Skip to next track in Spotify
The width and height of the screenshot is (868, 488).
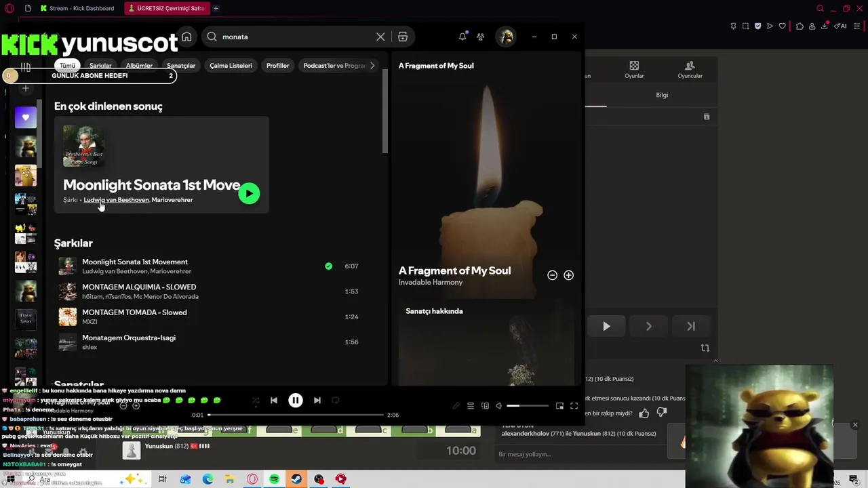click(317, 401)
